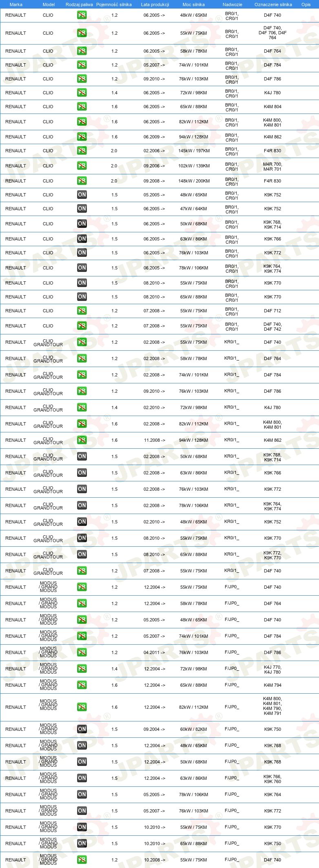Click the 'Lata produkcji' column header

pos(155,4)
